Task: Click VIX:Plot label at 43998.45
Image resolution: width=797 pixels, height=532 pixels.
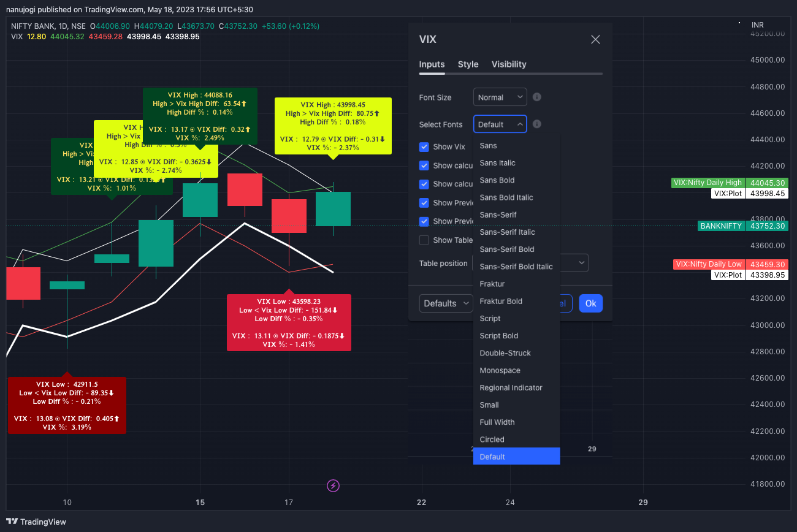Action: click(x=750, y=193)
